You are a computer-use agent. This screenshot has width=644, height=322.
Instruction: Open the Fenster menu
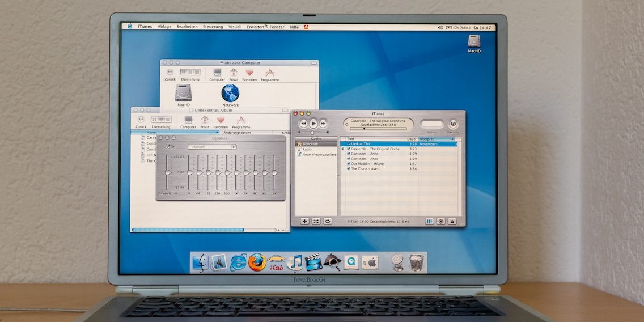tap(277, 27)
